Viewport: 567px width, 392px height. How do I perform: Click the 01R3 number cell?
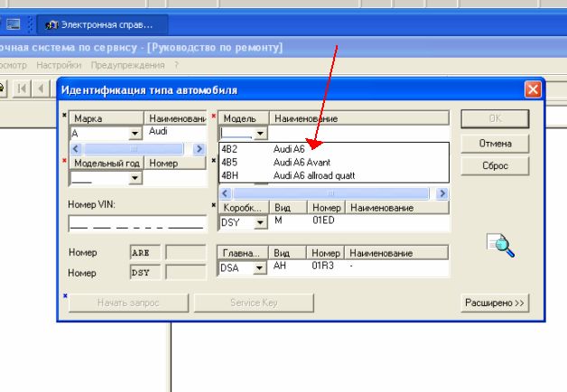322,266
